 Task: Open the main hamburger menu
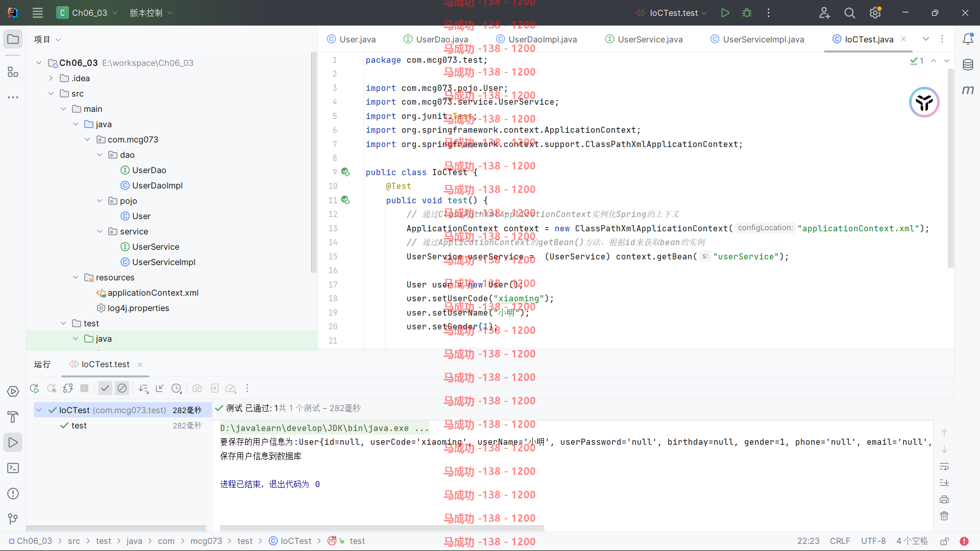pyautogui.click(x=37, y=13)
